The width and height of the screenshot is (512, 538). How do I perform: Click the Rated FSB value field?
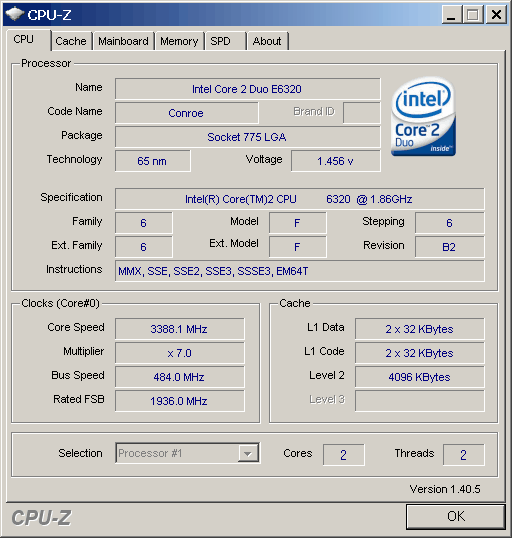(180, 401)
